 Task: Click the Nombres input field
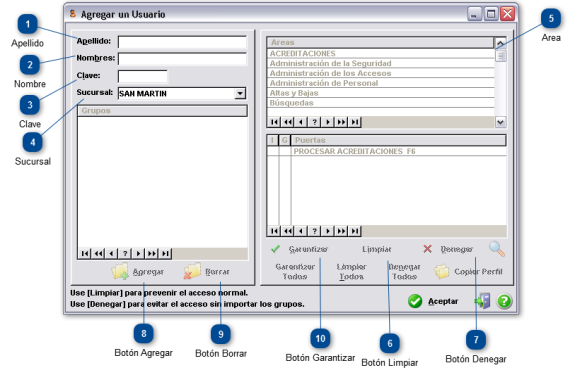pyautogui.click(x=182, y=59)
